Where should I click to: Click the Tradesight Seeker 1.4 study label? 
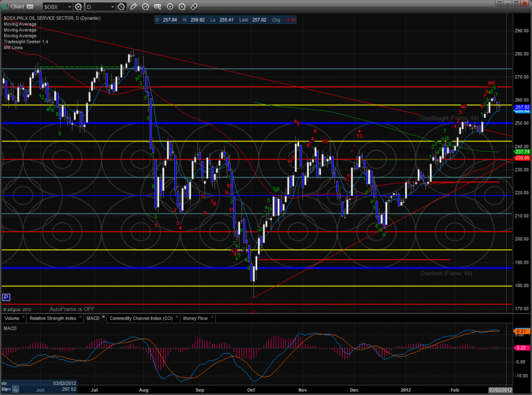pyautogui.click(x=26, y=41)
